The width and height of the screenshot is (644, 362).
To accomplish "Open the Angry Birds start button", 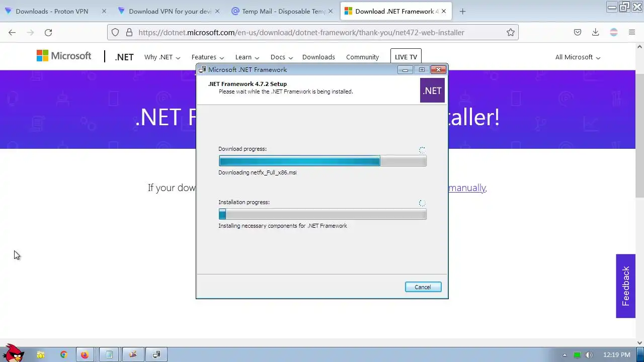I will 14,353.
